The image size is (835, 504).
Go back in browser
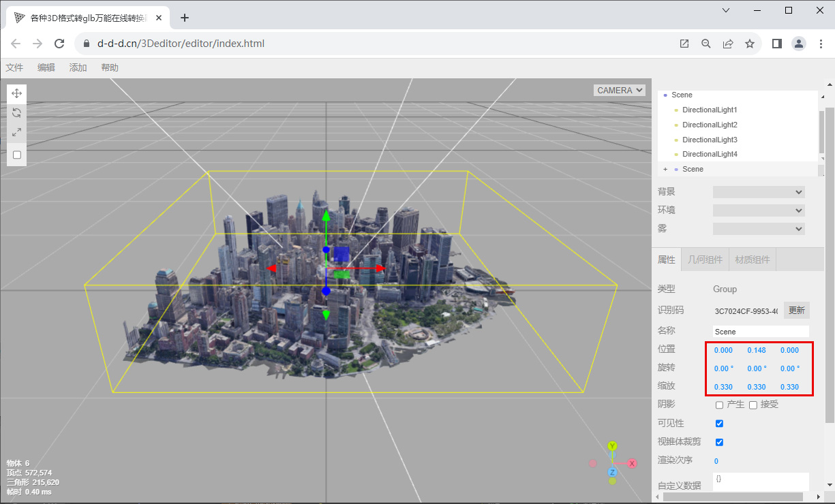16,44
